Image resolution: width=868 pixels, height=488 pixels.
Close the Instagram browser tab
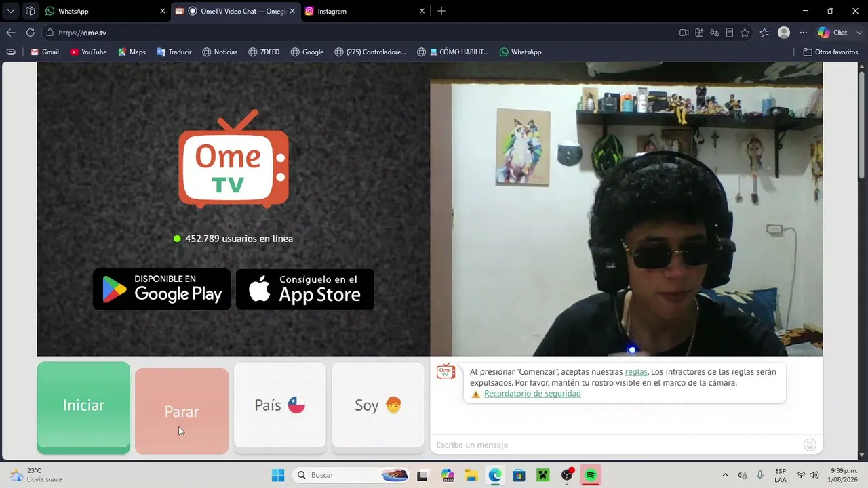(x=422, y=11)
